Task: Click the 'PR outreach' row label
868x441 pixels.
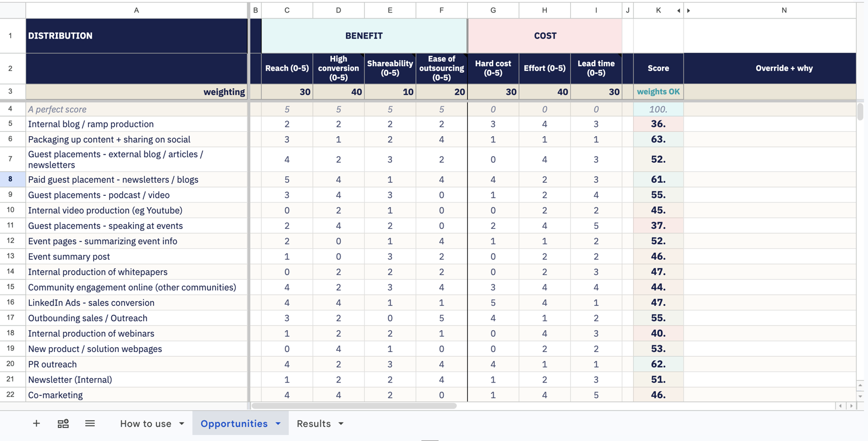Action: (137, 365)
